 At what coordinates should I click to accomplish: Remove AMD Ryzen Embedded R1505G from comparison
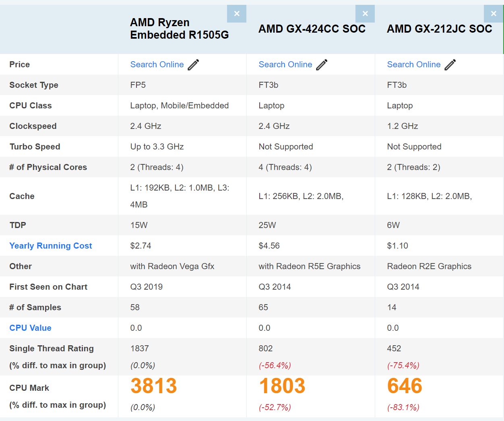[237, 14]
